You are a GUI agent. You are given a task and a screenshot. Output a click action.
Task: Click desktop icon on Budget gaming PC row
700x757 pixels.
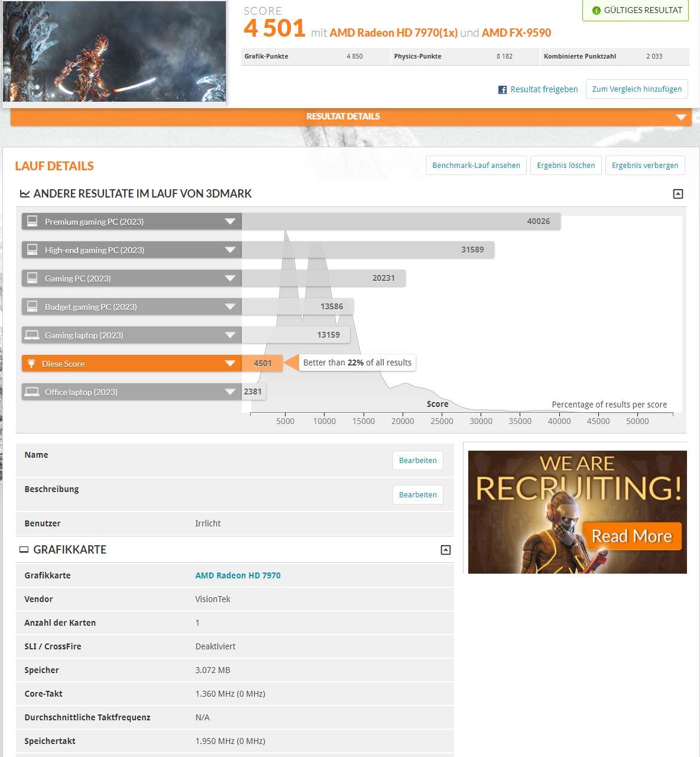coord(33,306)
